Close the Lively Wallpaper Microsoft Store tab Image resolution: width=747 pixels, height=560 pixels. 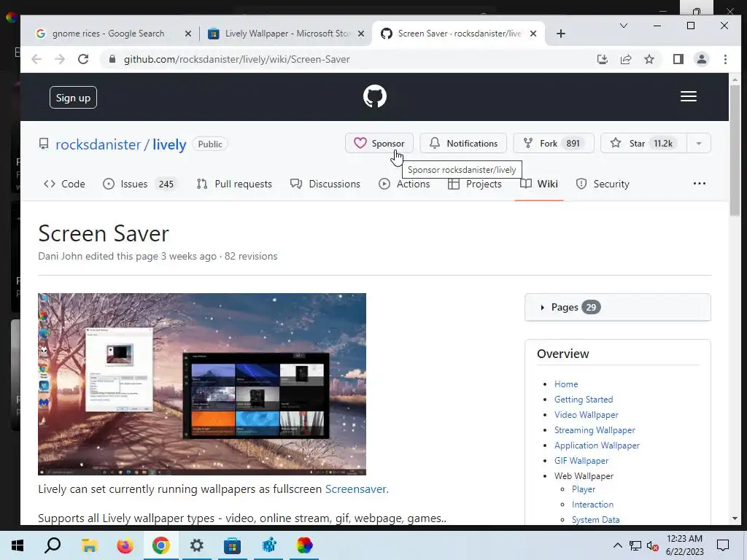[361, 34]
